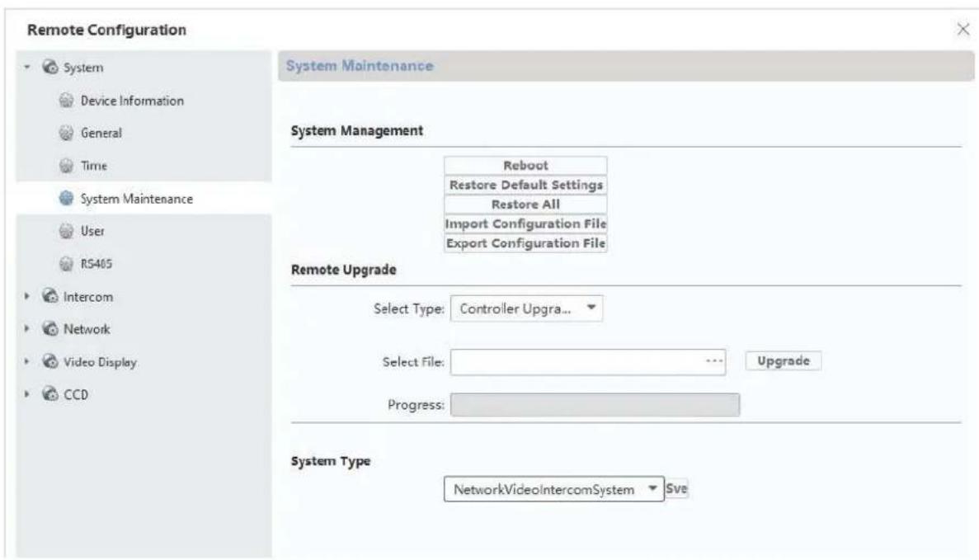Image resolution: width=979 pixels, height=560 pixels.
Task: Click the Restore All button
Action: pos(525,205)
